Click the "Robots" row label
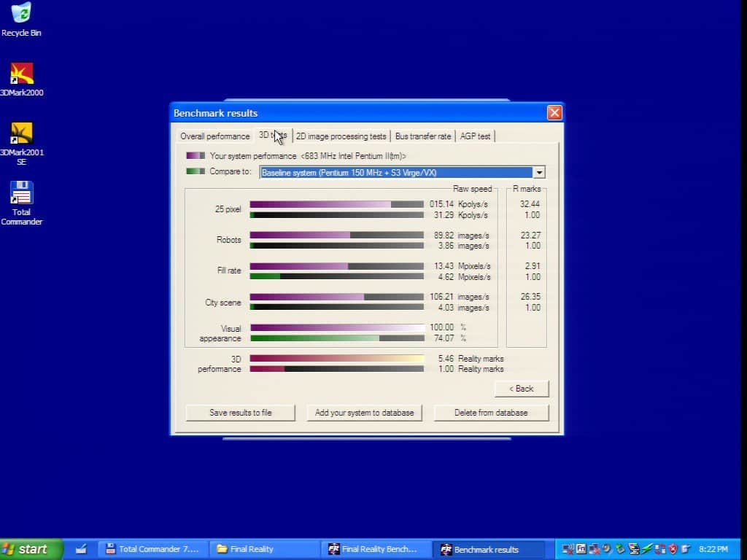The height and width of the screenshot is (560, 747). coord(228,240)
